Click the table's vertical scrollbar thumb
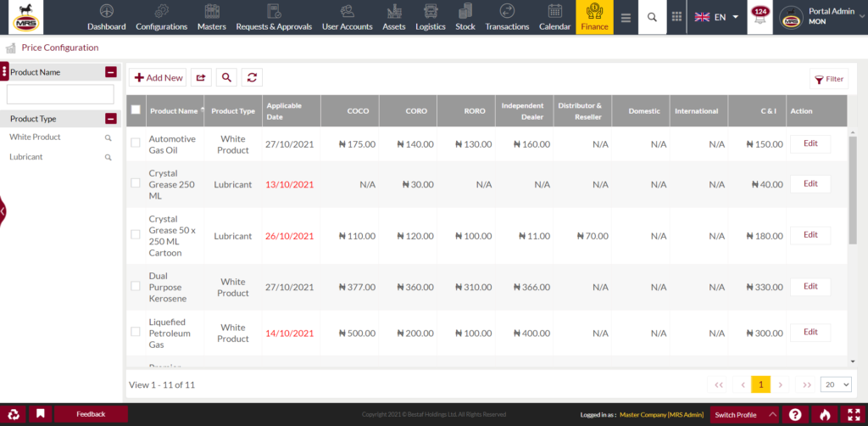This screenshot has width=868, height=426. (x=853, y=189)
